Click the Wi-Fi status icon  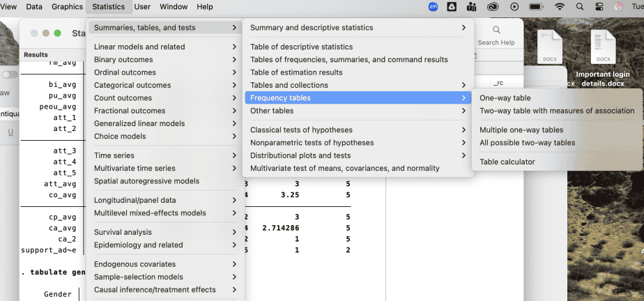560,6
